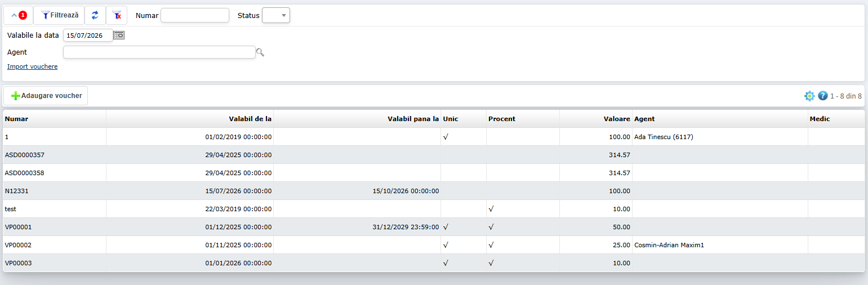This screenshot has height=285, width=868.
Task: Clear filters with the red-x funnel icon
Action: pos(117,15)
